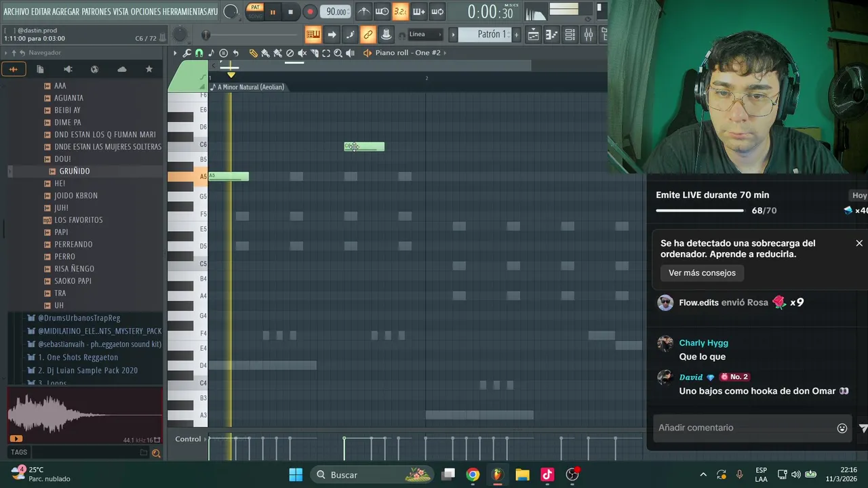Open the VISTA menu

point(121,12)
